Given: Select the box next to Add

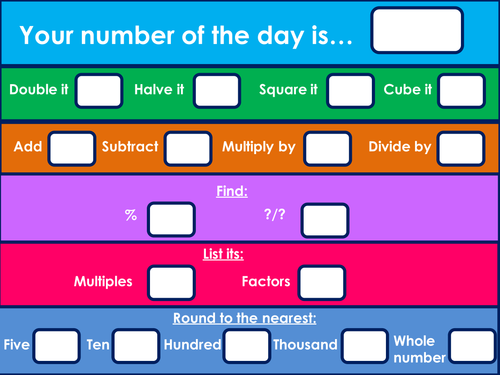Looking at the screenshot, I should (x=72, y=148).
